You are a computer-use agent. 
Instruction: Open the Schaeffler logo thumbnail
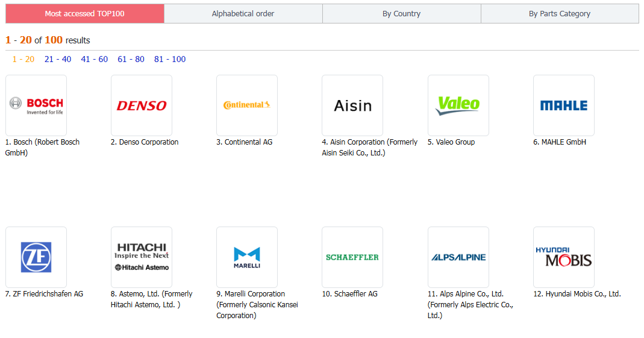pos(352,257)
